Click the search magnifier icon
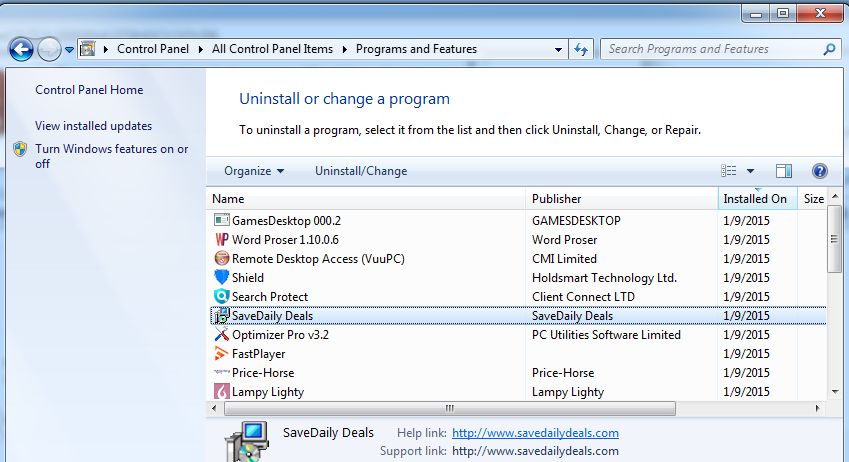Viewport: 849px width, 462px height. (x=829, y=49)
